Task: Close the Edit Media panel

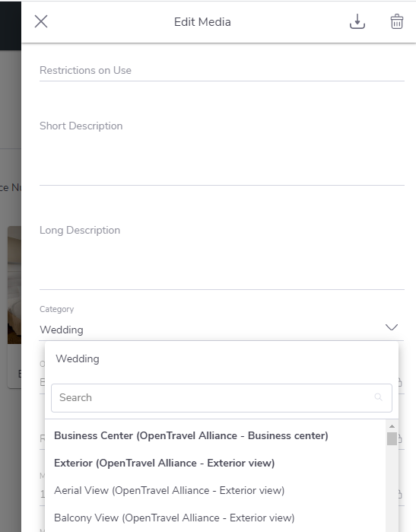Action: coord(41,22)
